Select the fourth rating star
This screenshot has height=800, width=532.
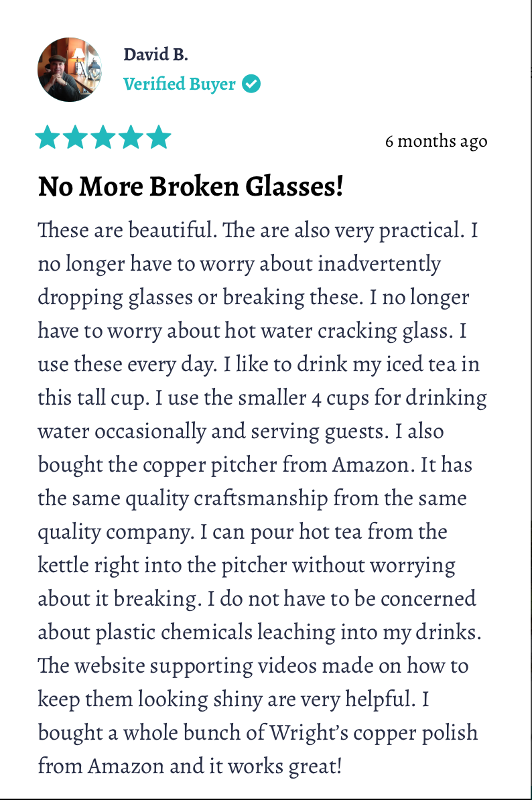pyautogui.click(x=131, y=137)
